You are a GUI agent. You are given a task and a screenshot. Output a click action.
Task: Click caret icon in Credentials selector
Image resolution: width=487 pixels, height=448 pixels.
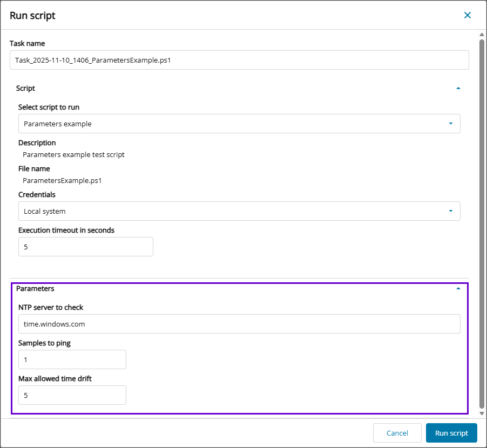(x=451, y=211)
